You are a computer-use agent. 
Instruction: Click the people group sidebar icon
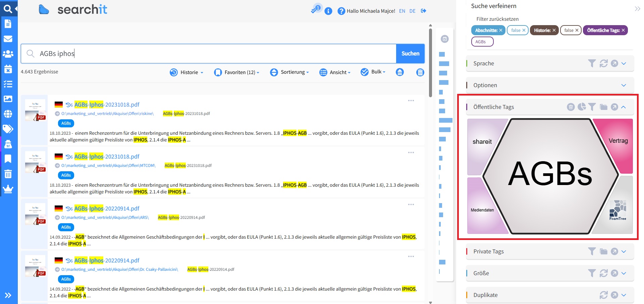click(8, 54)
